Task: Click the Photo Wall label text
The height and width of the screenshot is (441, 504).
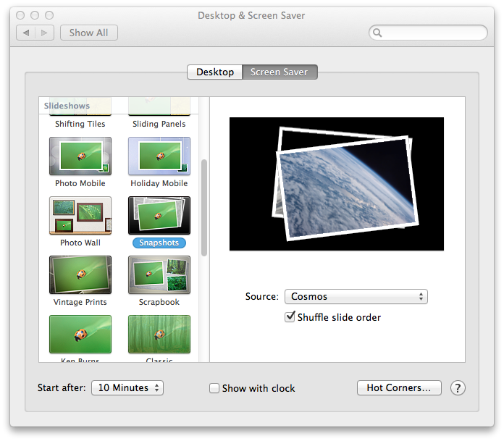Action: [x=80, y=243]
